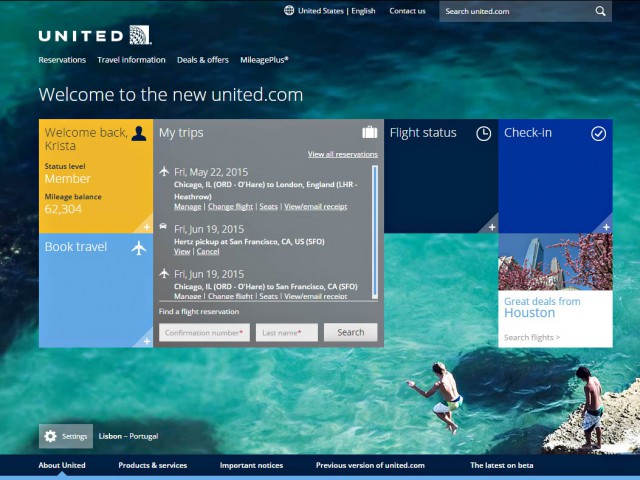
Task: Click the profile person icon
Action: click(139, 133)
